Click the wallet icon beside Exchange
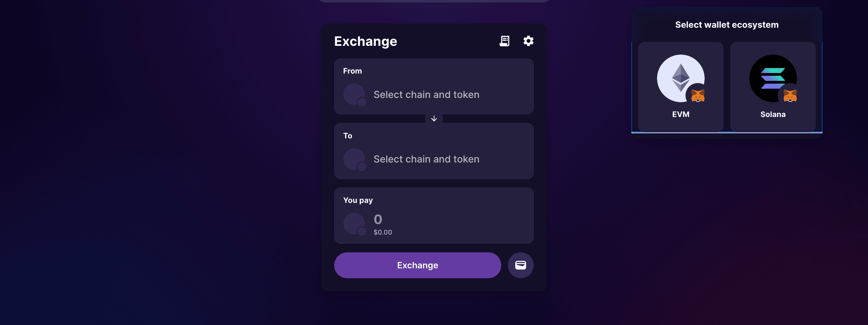The image size is (868, 325). [520, 265]
